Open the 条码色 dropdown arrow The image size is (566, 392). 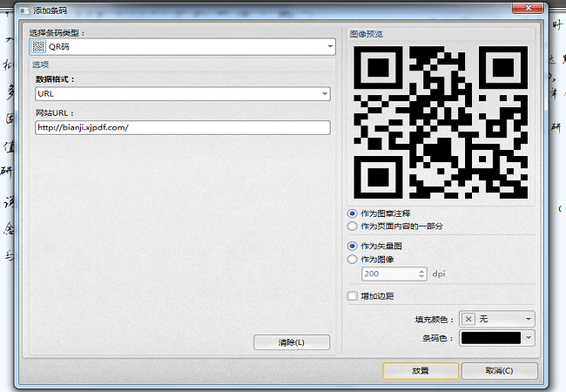(x=529, y=338)
